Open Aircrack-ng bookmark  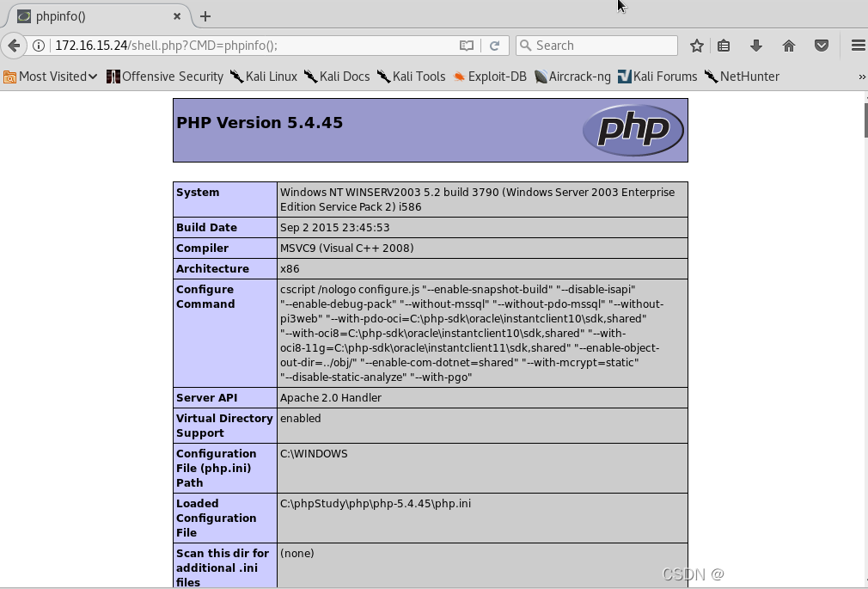click(x=572, y=77)
